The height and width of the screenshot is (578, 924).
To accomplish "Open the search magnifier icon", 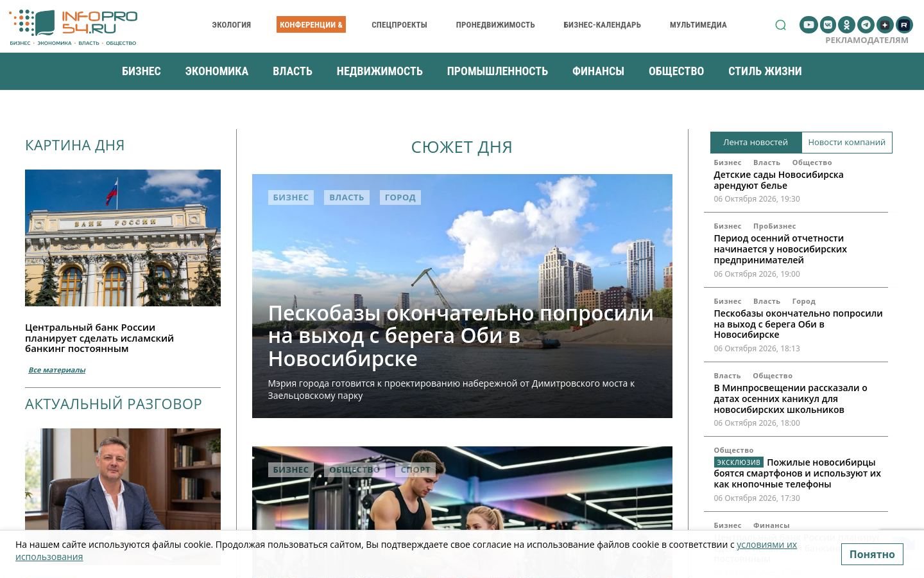I will click(780, 25).
